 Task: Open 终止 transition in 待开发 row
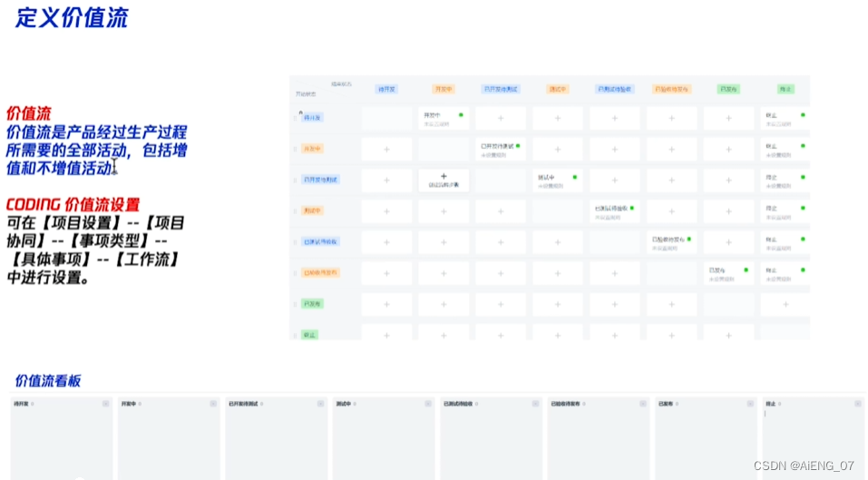pyautogui.click(x=785, y=119)
